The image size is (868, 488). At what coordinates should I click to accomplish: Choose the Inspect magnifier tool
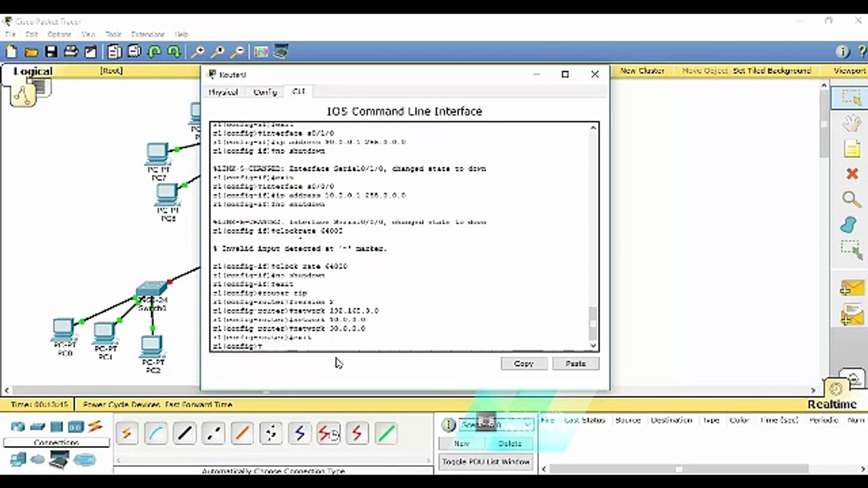pyautogui.click(x=851, y=199)
